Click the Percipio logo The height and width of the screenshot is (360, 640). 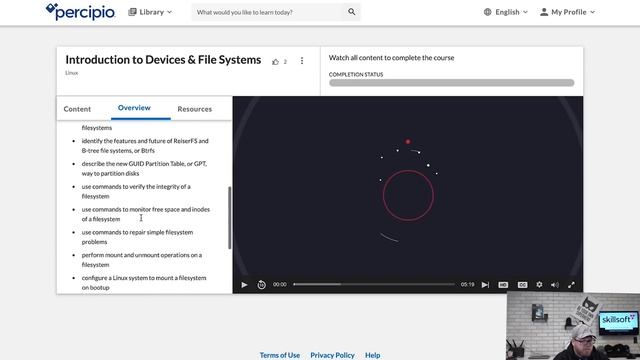[x=80, y=12]
